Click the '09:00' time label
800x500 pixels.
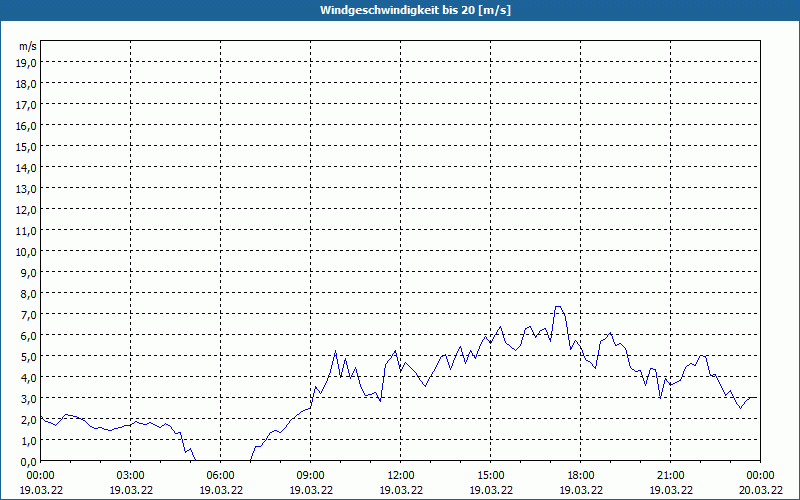pos(311,476)
